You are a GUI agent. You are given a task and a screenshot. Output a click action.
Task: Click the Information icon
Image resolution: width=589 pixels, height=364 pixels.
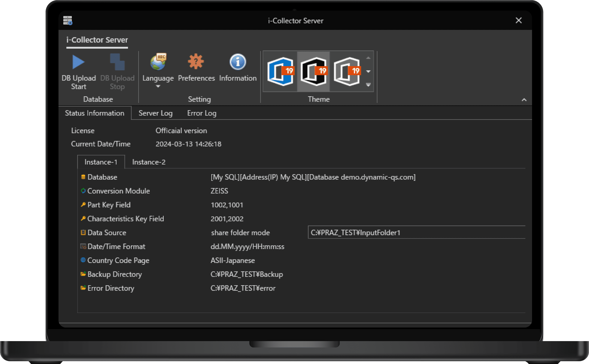coord(238,62)
